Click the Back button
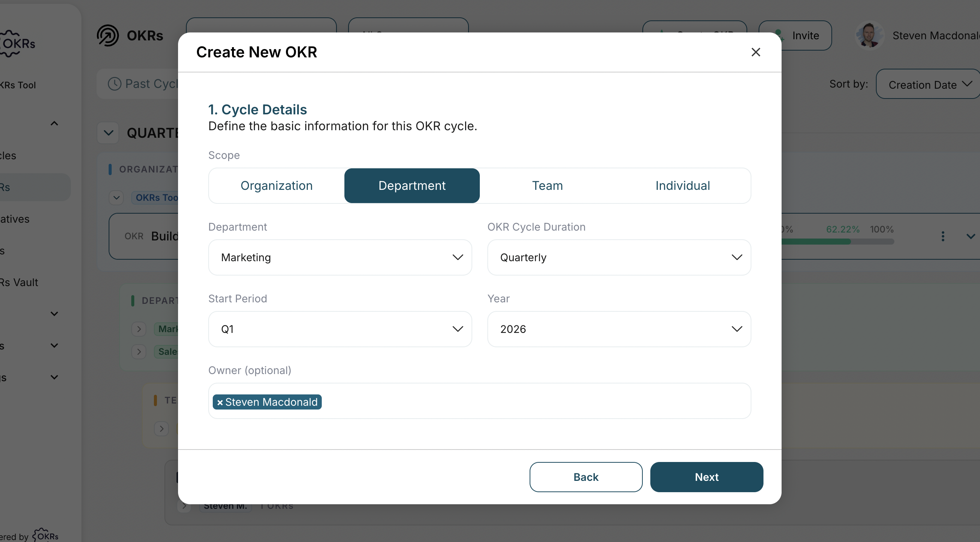Screen dimensions: 980x542 [585, 477]
